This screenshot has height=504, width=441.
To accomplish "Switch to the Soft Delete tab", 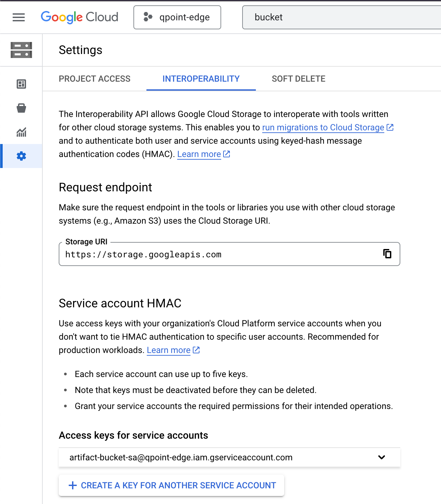I will click(x=299, y=79).
